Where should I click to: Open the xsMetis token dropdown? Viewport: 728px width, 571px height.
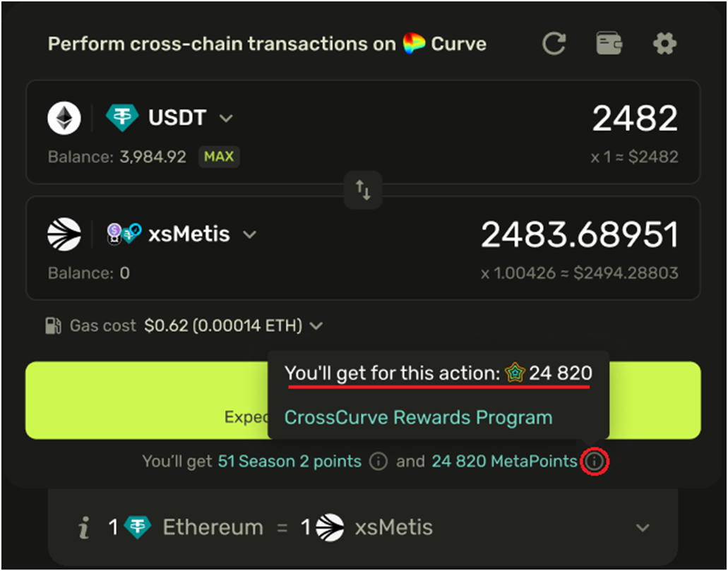click(x=249, y=234)
